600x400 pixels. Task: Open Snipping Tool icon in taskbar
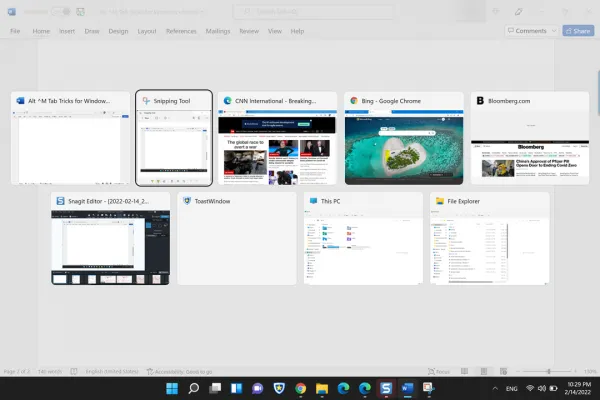429,389
